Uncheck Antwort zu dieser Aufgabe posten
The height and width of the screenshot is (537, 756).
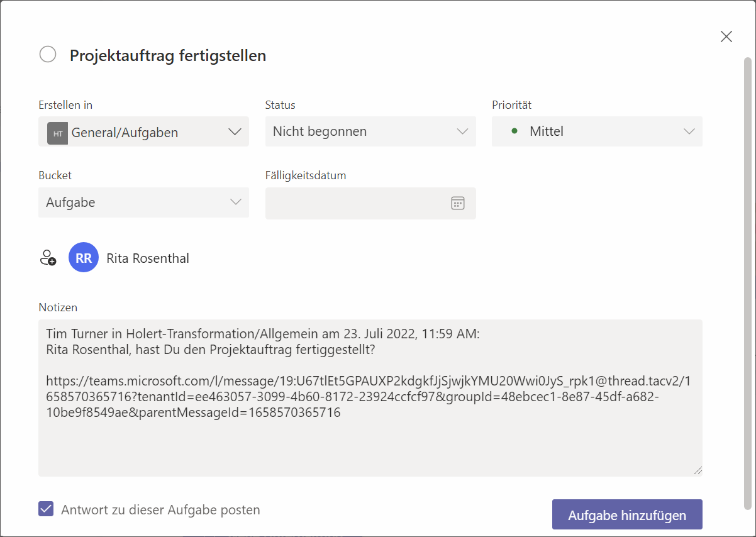click(46, 509)
